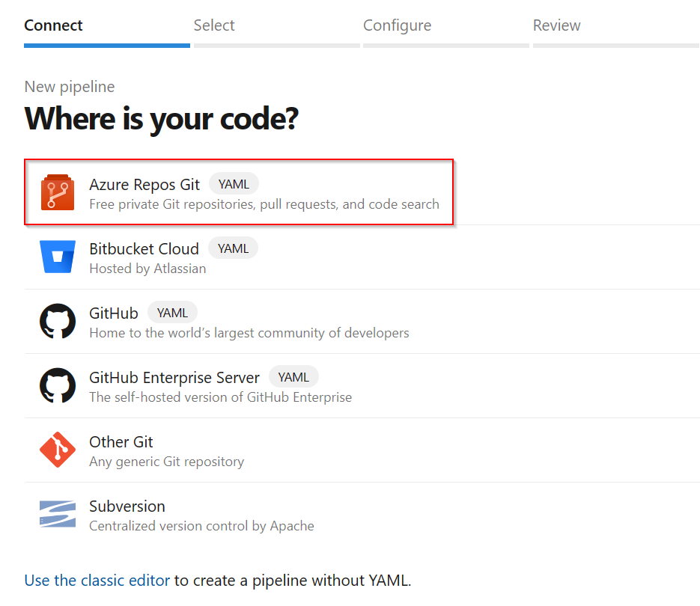Choose GitHub as your code source
This screenshot has width=700, height=606.
click(225, 321)
